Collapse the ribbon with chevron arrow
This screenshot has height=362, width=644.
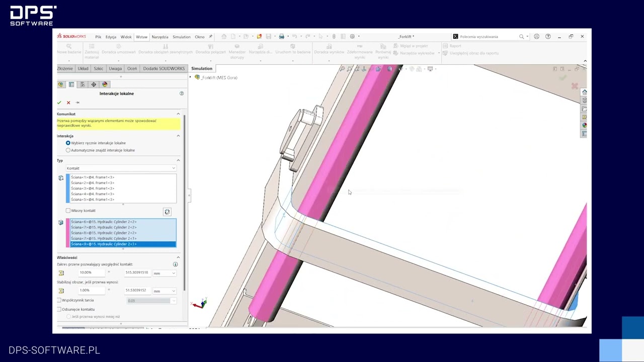[585, 61]
